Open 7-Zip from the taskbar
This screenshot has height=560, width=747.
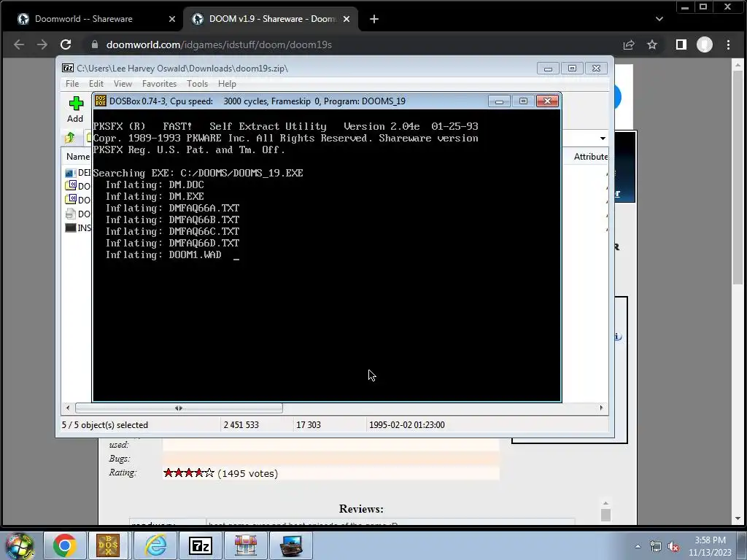coord(201,545)
